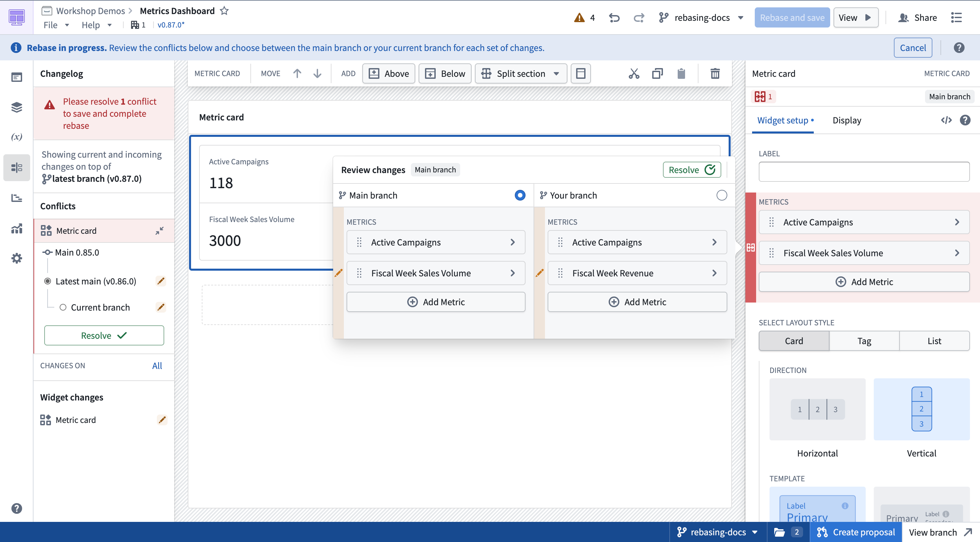Screen dimensions: 980x542
Task: Open the analytics chart sidebar icon
Action: click(x=16, y=228)
